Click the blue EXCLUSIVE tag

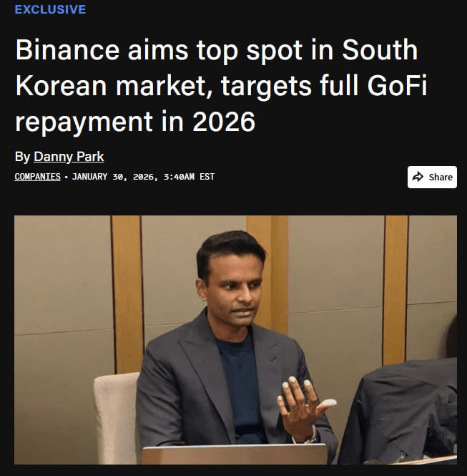[50, 9]
